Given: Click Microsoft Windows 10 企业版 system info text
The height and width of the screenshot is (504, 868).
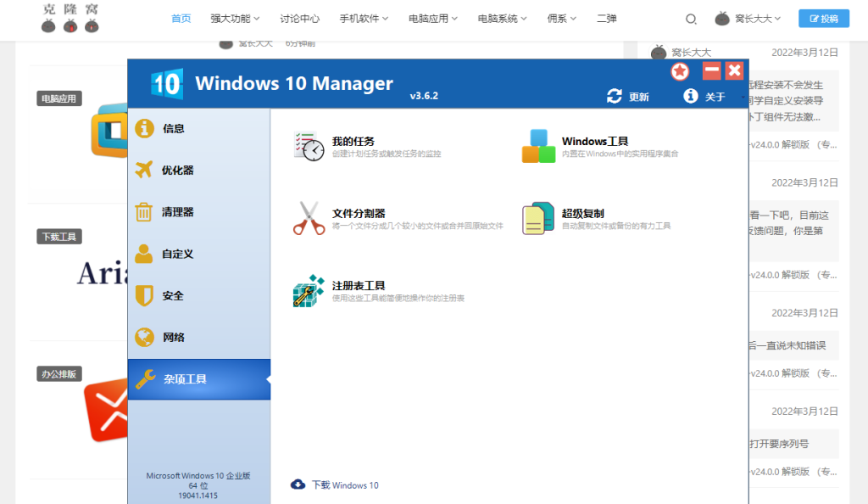Looking at the screenshot, I should tap(198, 475).
